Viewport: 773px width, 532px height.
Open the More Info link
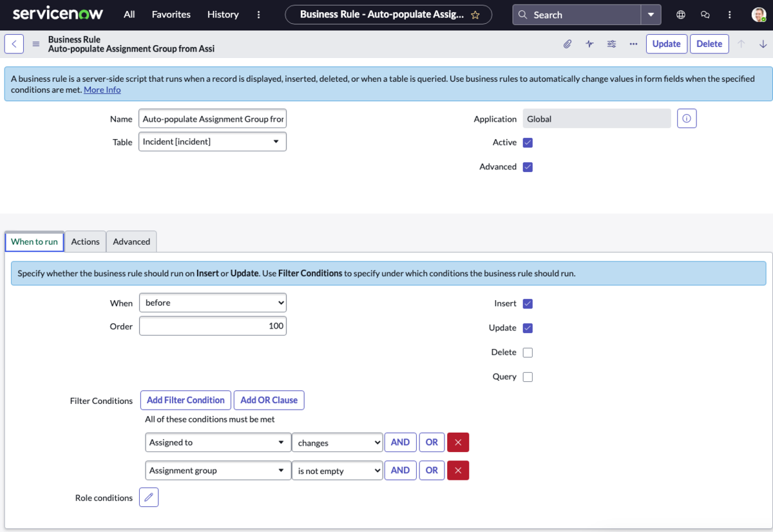coord(102,90)
